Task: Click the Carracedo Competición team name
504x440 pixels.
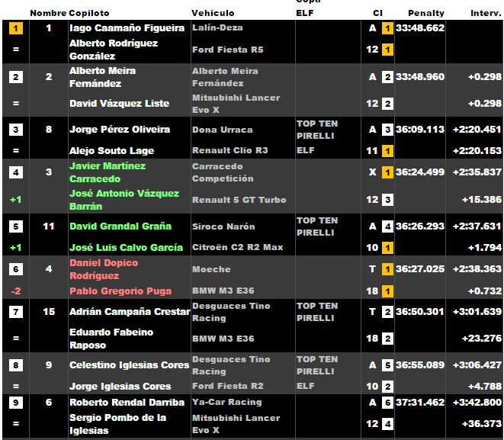Action: point(223,172)
